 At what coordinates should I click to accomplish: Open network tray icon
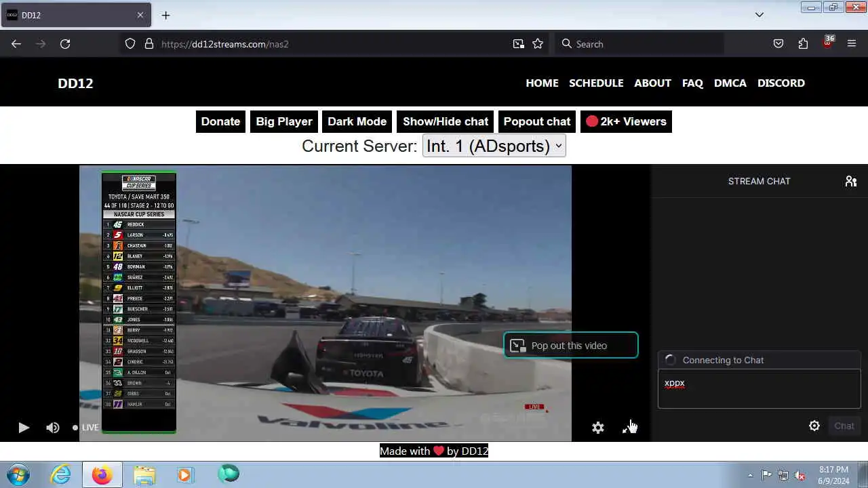click(783, 475)
